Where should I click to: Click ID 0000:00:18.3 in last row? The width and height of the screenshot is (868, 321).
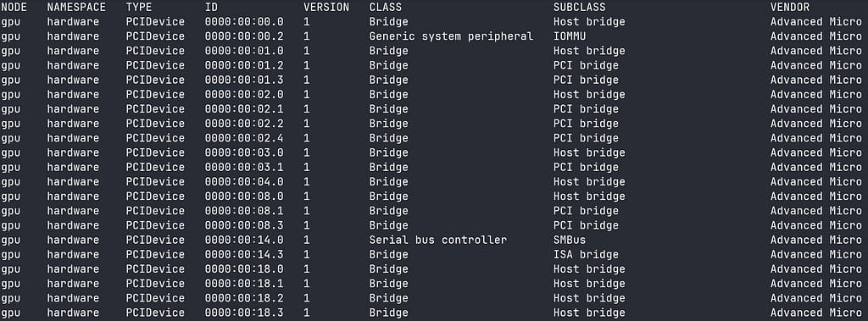[x=244, y=313]
